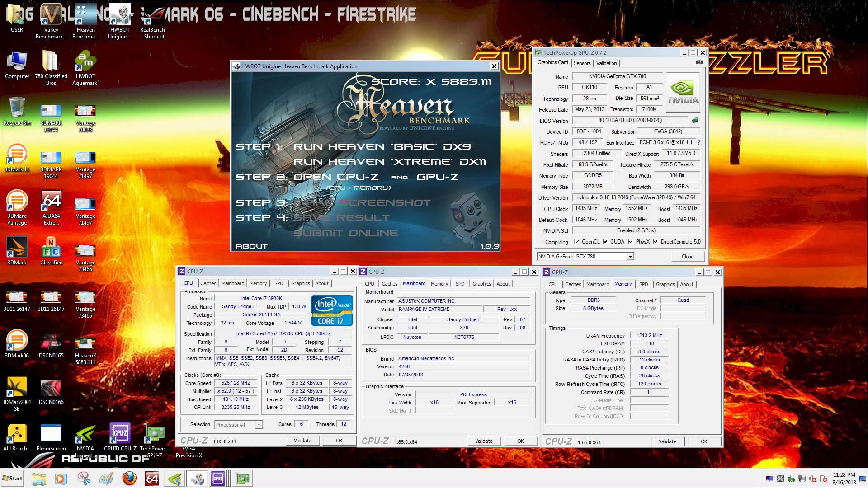The width and height of the screenshot is (868, 488).
Task: Switch to the Validation tab in GPU-Z
Action: [x=606, y=63]
